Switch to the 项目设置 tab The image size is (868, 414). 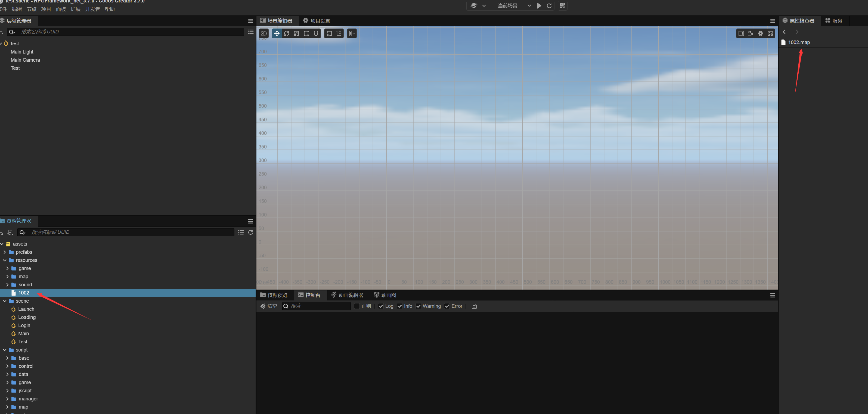(317, 21)
